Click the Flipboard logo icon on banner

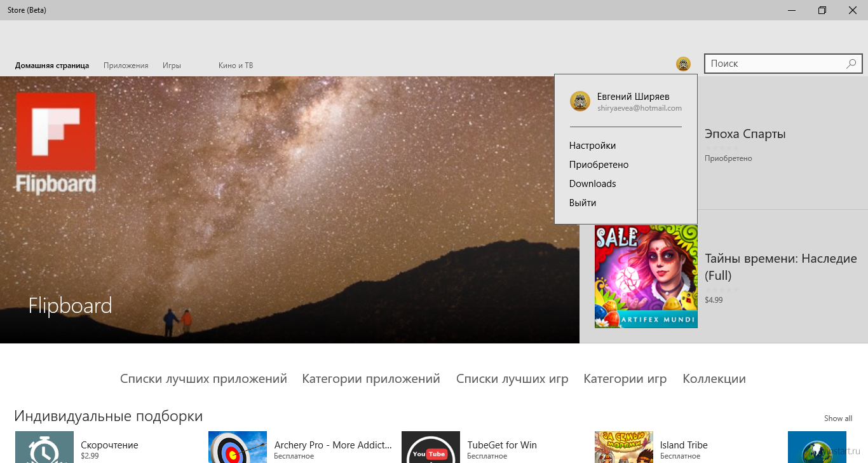[x=56, y=142]
